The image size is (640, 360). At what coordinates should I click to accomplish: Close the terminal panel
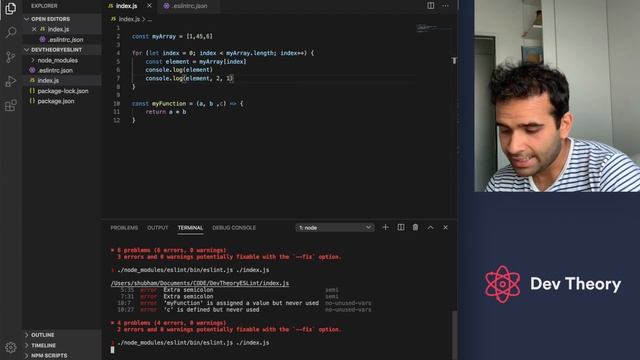click(445, 227)
